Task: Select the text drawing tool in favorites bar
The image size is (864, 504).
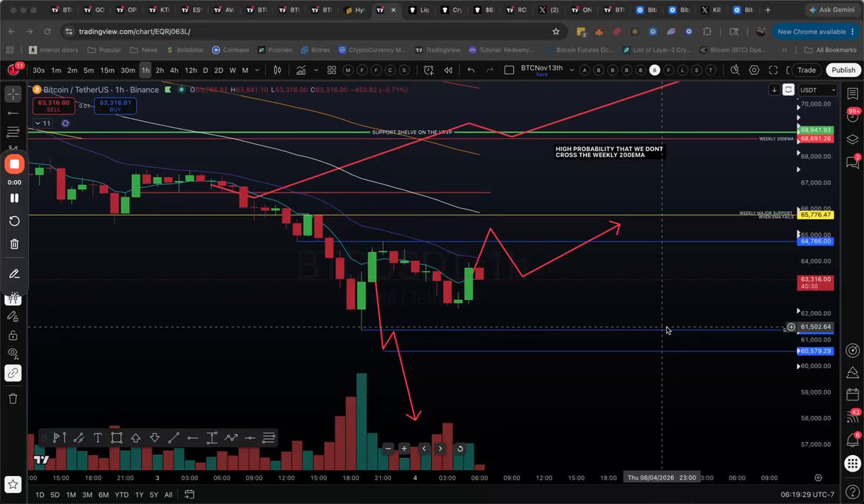Action: click(x=97, y=437)
